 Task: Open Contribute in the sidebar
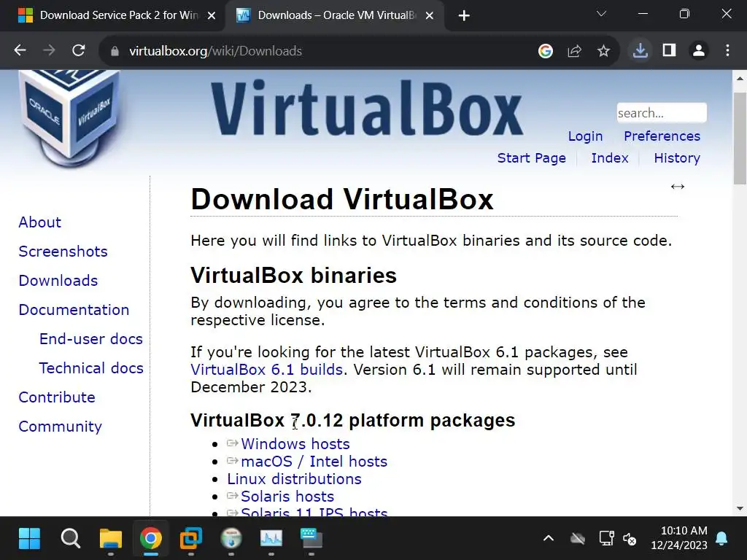pos(57,397)
